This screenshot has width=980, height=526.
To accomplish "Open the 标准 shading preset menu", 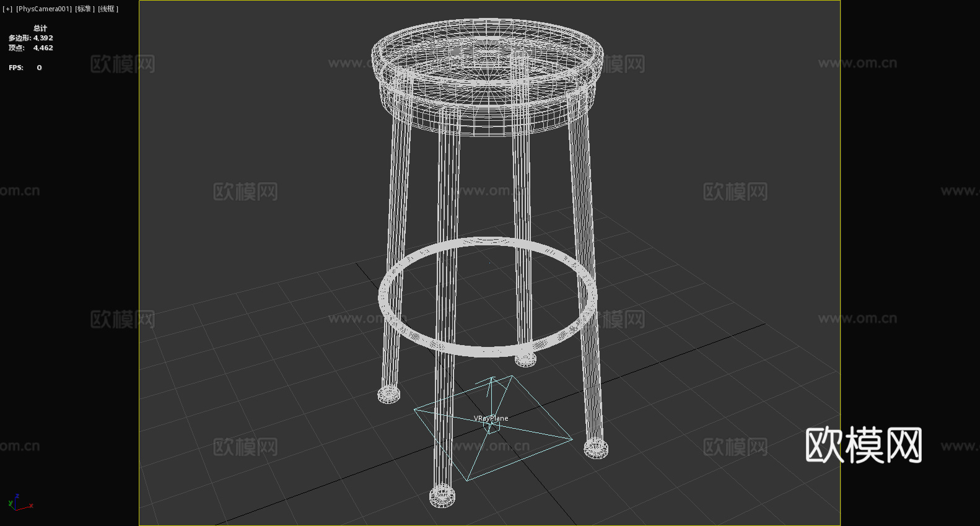I will point(85,9).
